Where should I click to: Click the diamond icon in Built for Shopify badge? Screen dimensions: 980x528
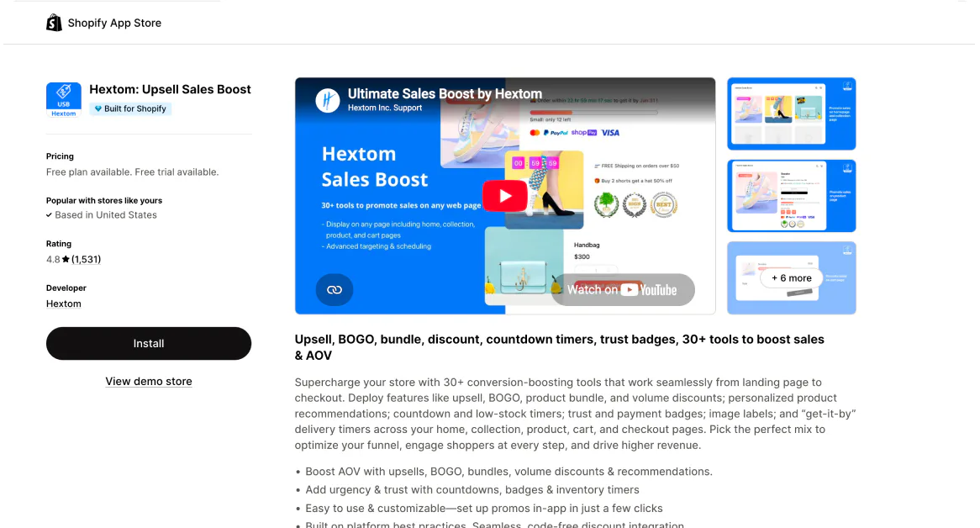point(98,108)
